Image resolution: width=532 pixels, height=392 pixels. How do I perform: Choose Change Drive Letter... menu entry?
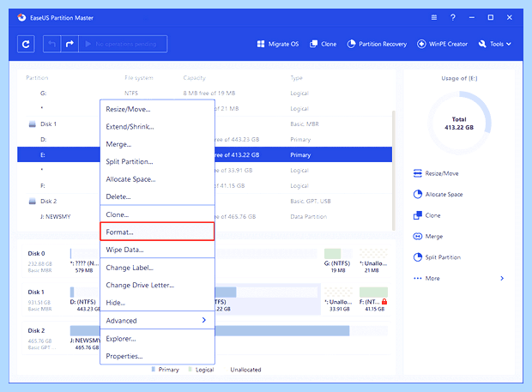[x=157, y=285]
